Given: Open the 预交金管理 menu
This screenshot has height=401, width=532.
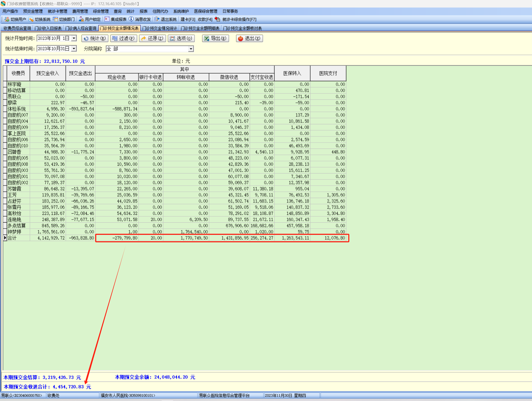Looking at the screenshot, I should [x=33, y=11].
